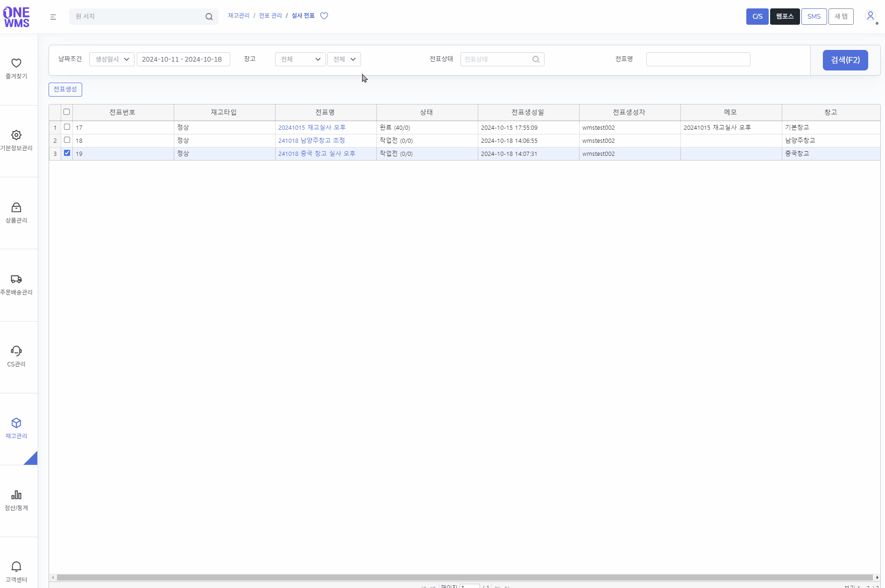Open the date range picker field
The width and height of the screenshot is (885, 588).
click(183, 59)
